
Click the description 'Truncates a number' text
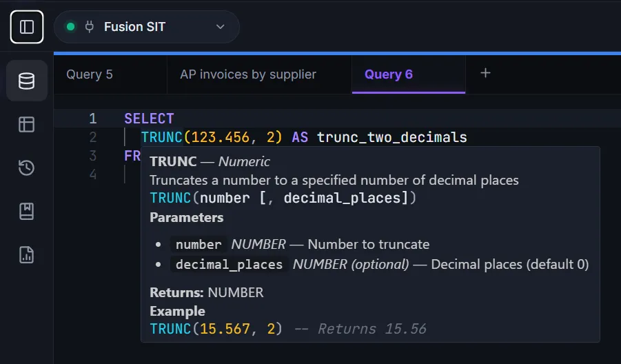(x=334, y=180)
